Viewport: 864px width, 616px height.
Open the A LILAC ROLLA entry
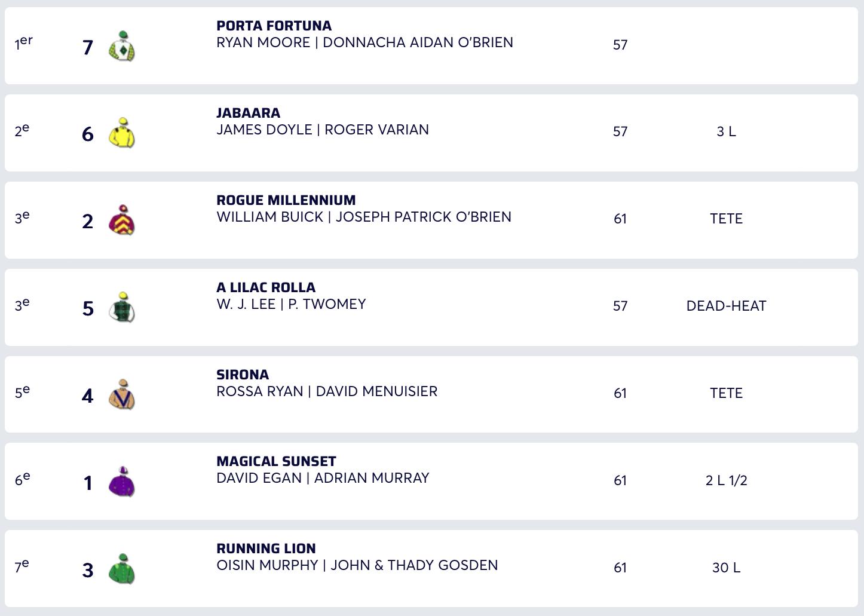point(266,287)
